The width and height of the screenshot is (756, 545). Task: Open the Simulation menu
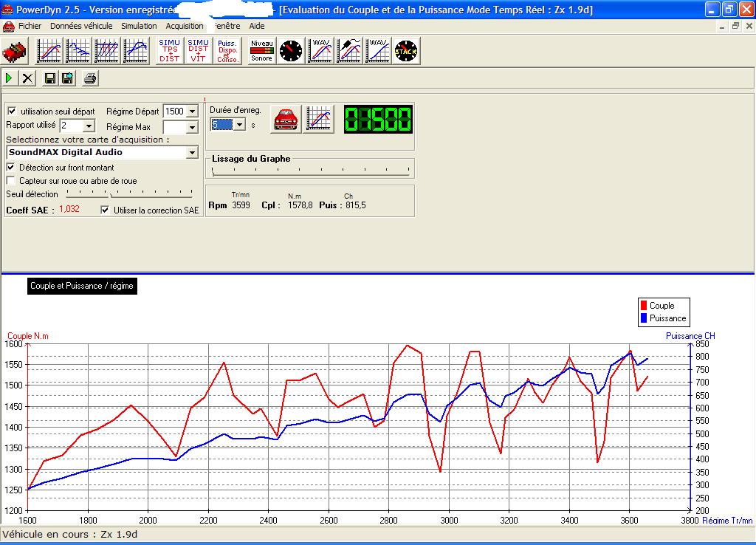[139, 26]
